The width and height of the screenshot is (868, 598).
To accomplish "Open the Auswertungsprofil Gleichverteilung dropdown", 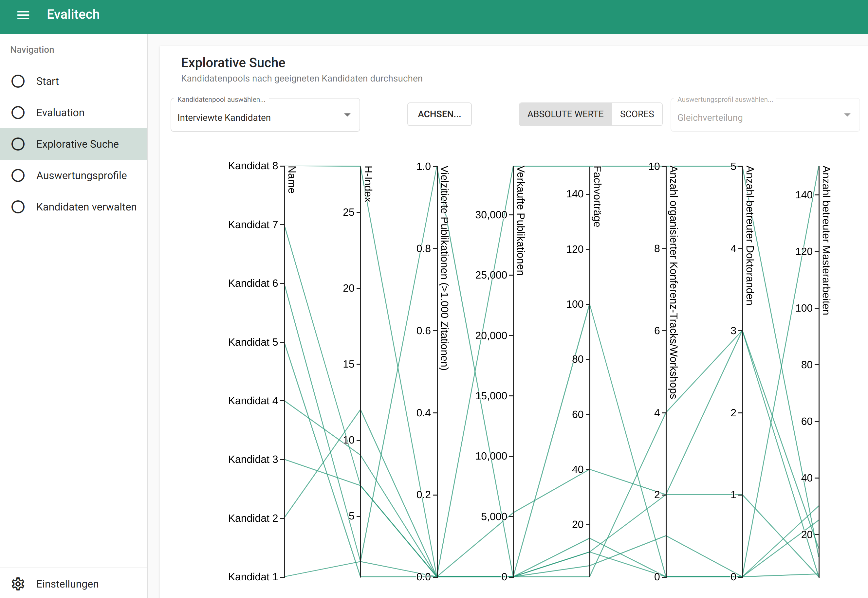I will pos(765,116).
